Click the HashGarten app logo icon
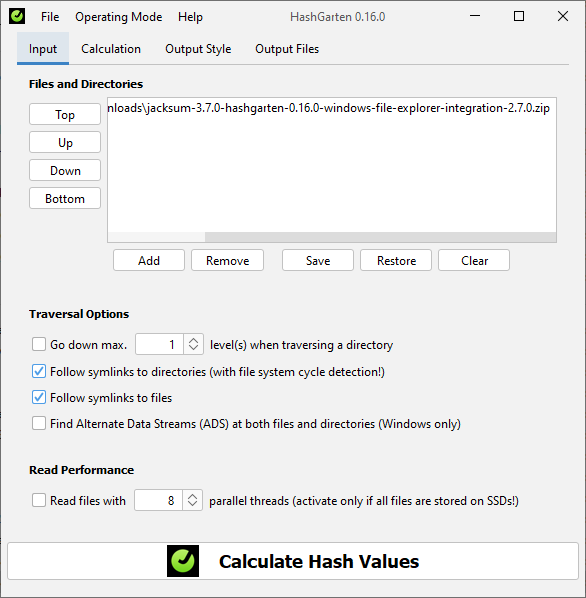 click(17, 16)
